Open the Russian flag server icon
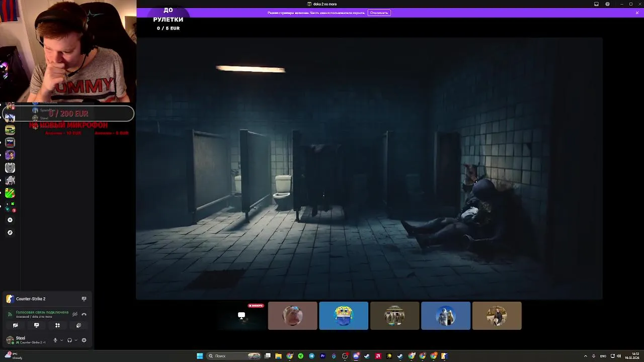 click(x=10, y=142)
